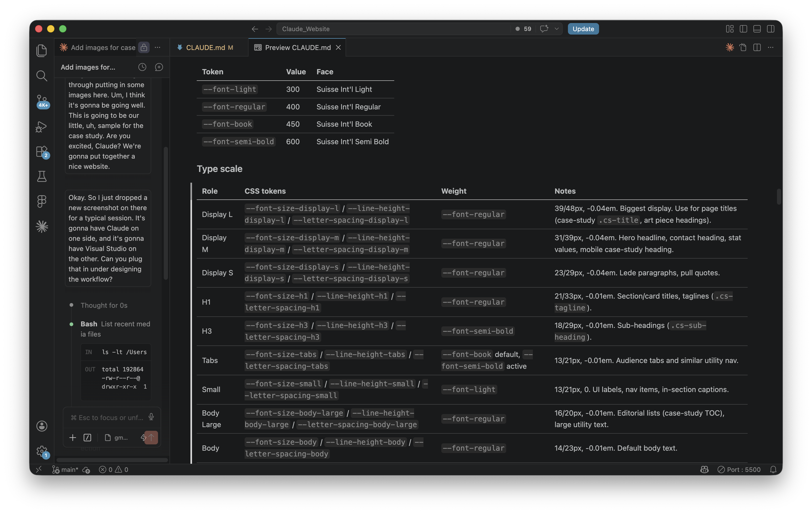Add attachment with plus in chat input
This screenshot has width=812, height=514.
click(x=72, y=437)
